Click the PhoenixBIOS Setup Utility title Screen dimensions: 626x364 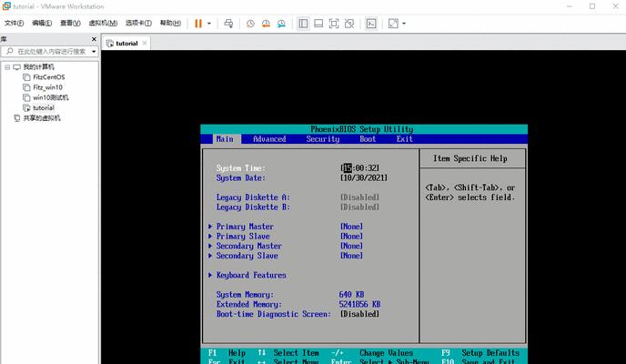click(362, 129)
